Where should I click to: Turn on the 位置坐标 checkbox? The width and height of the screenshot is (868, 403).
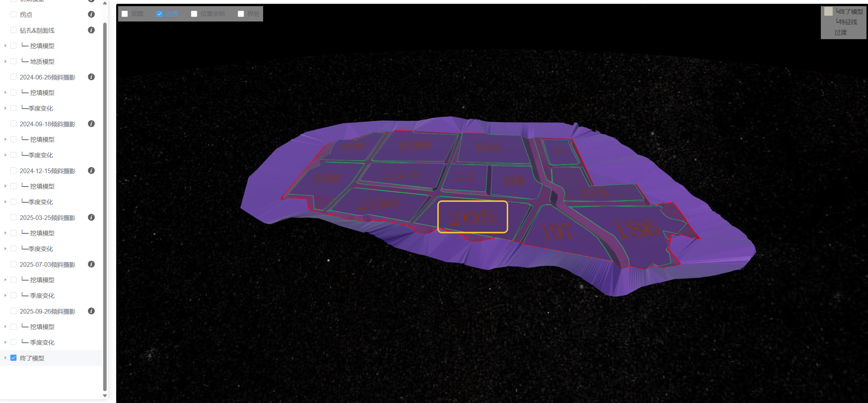pyautogui.click(x=194, y=14)
